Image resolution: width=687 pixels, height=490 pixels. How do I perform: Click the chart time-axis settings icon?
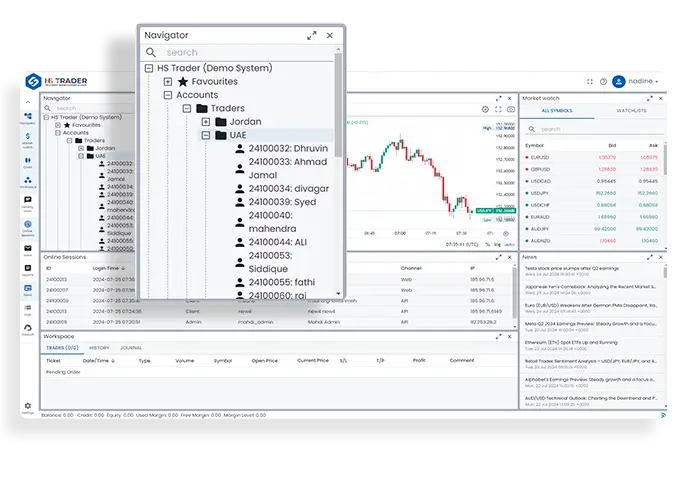506,234
